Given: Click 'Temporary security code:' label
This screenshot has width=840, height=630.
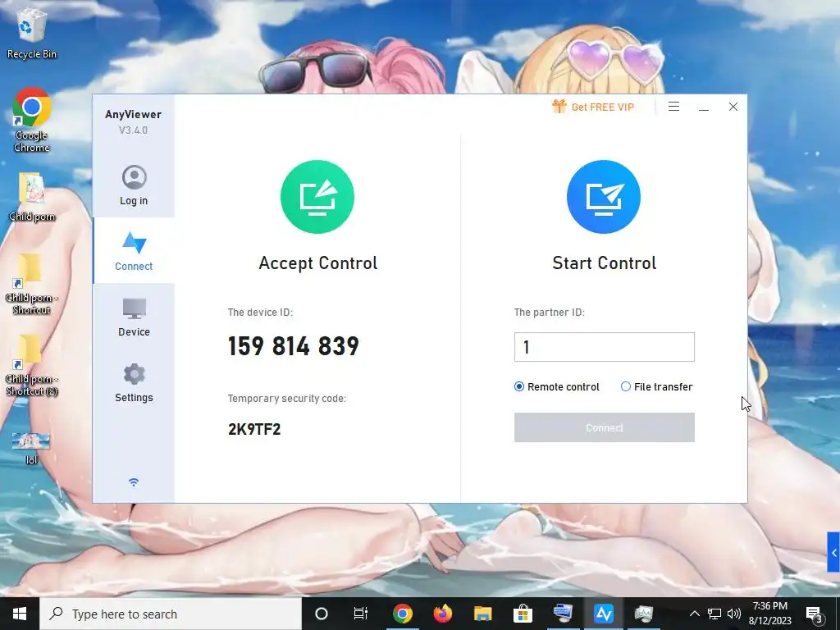Looking at the screenshot, I should [286, 399].
